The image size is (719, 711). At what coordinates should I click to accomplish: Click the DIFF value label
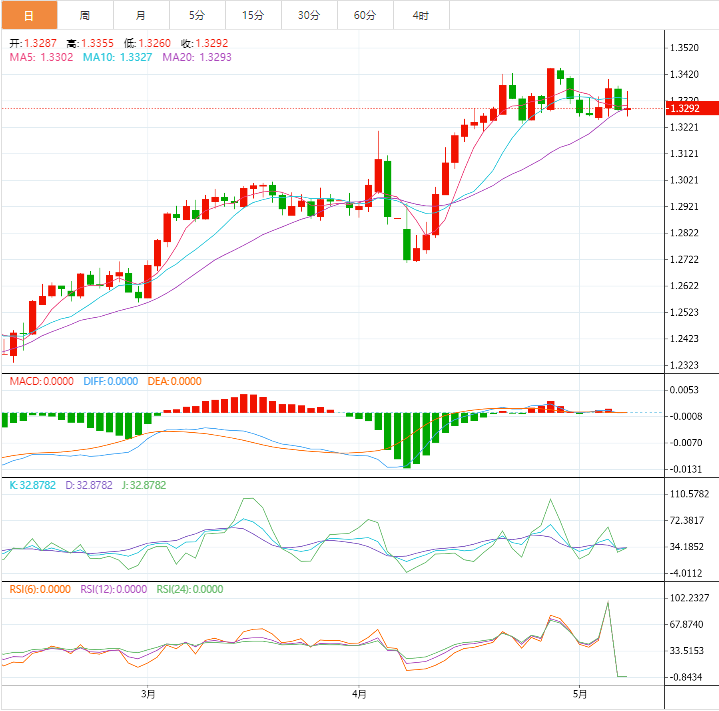point(111,381)
